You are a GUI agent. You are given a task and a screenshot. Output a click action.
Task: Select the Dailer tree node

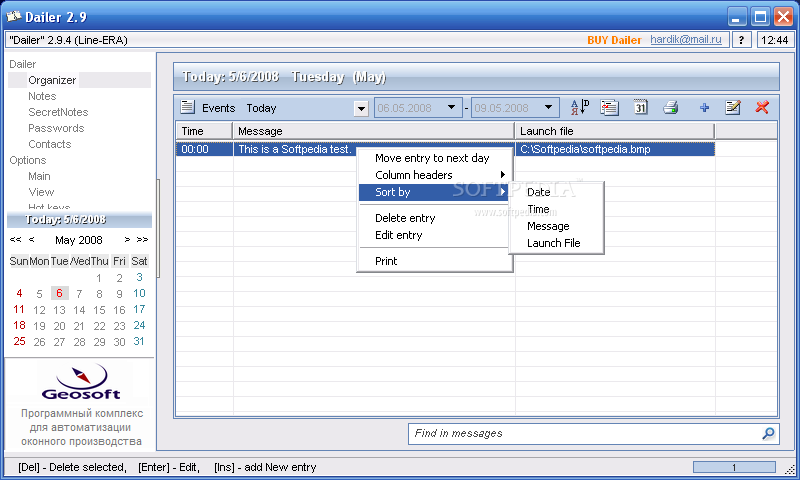tap(22, 64)
